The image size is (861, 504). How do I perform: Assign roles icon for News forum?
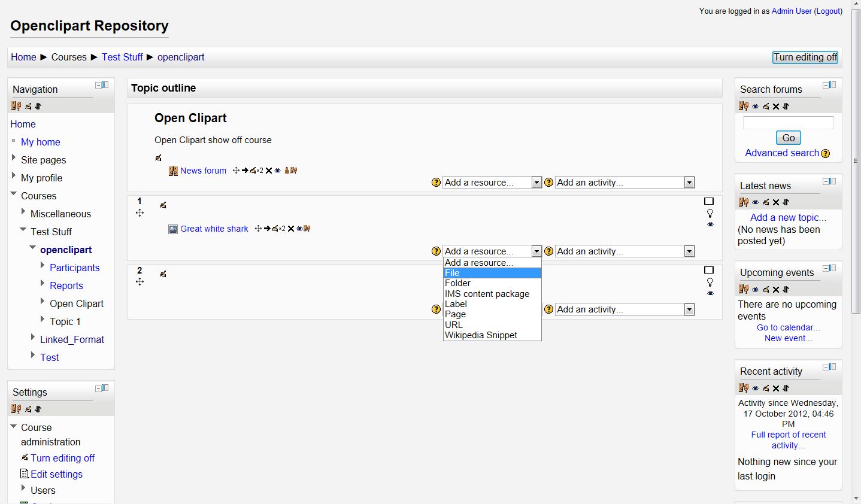point(294,171)
